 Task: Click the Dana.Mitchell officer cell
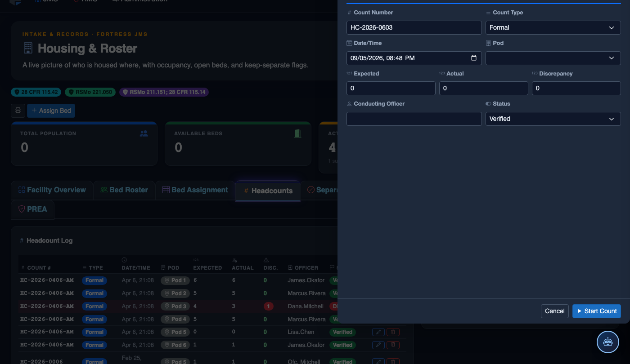pyautogui.click(x=306, y=306)
